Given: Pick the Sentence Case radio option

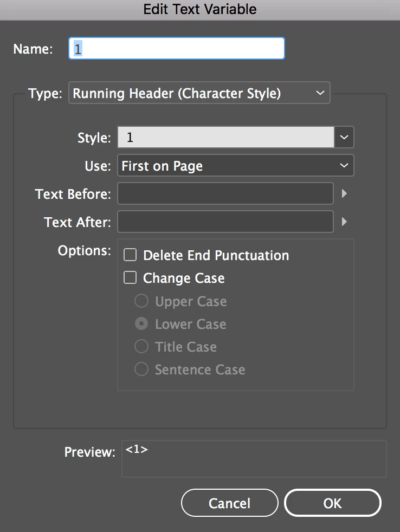Looking at the screenshot, I should (x=141, y=369).
